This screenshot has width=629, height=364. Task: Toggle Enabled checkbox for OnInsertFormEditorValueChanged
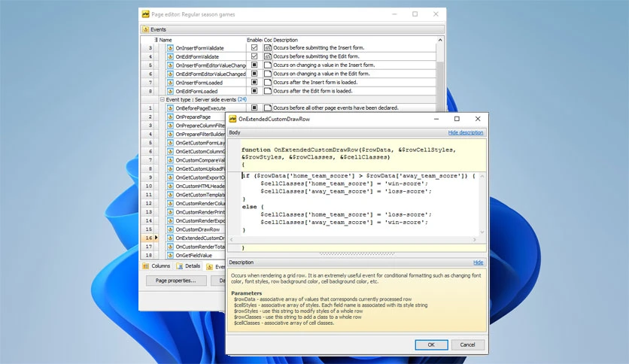254,65
